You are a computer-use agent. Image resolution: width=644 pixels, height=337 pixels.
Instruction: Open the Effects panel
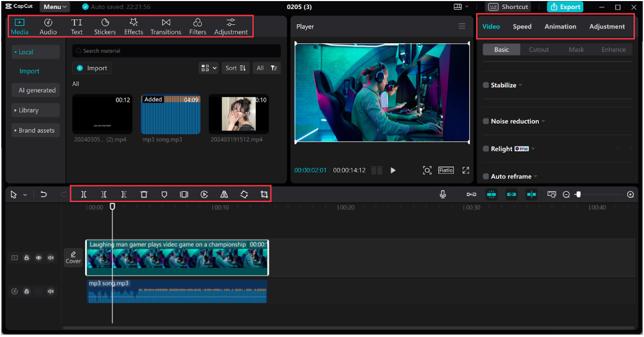(134, 27)
